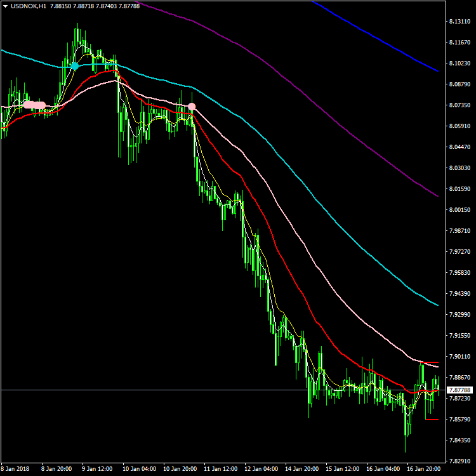Click the 14 Jan 20:00 time label
The width and height of the screenshot is (476, 476).
(302, 469)
